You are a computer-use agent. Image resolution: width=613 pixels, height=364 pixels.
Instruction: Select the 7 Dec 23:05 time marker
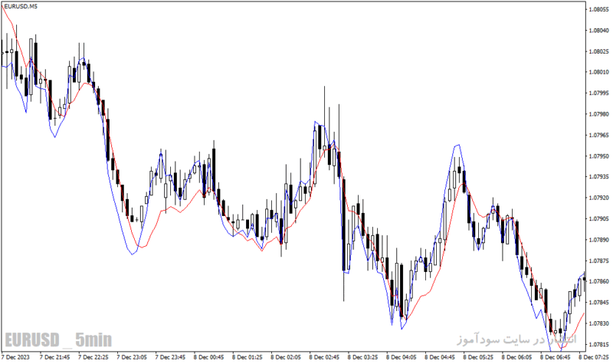point(132,357)
